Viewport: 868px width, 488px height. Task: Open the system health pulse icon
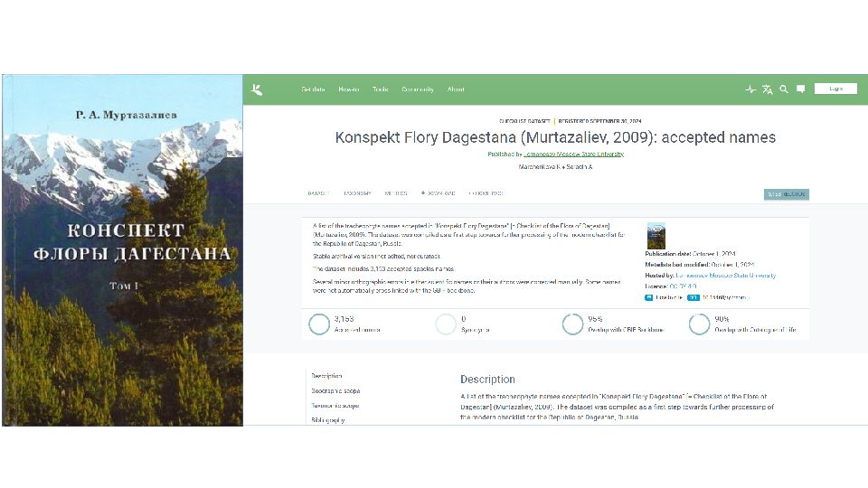pyautogui.click(x=750, y=89)
